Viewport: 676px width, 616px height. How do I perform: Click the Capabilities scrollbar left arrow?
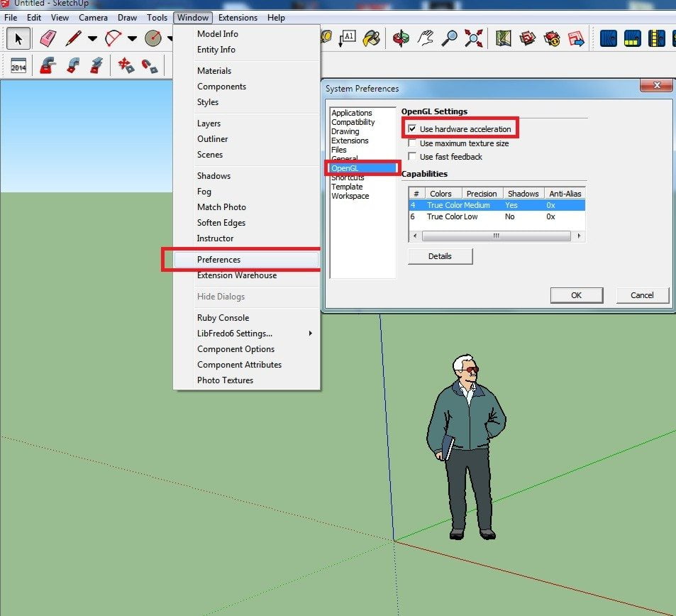pyautogui.click(x=415, y=236)
